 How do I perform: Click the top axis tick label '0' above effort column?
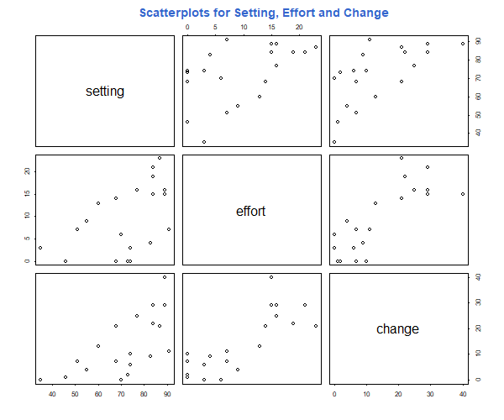coord(187,28)
